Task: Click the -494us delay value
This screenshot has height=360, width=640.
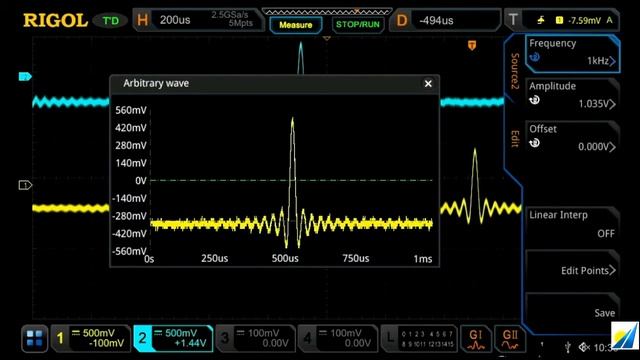Action: point(436,20)
